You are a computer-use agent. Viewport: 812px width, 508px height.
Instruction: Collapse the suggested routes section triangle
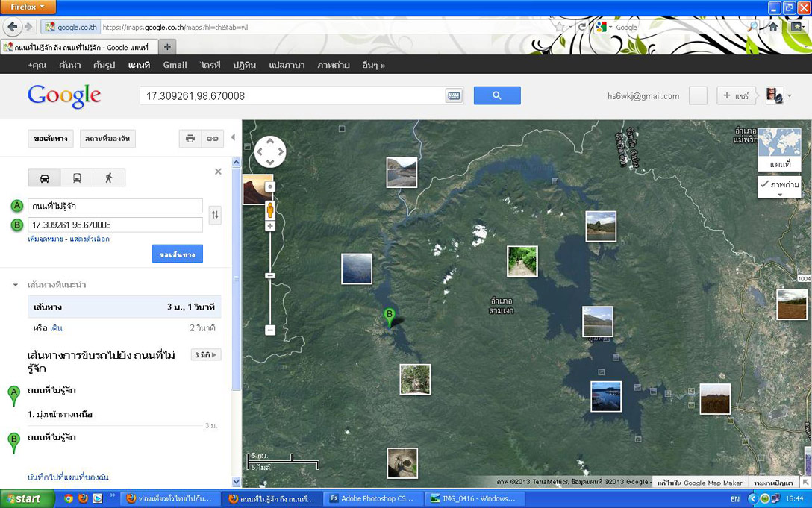[15, 285]
